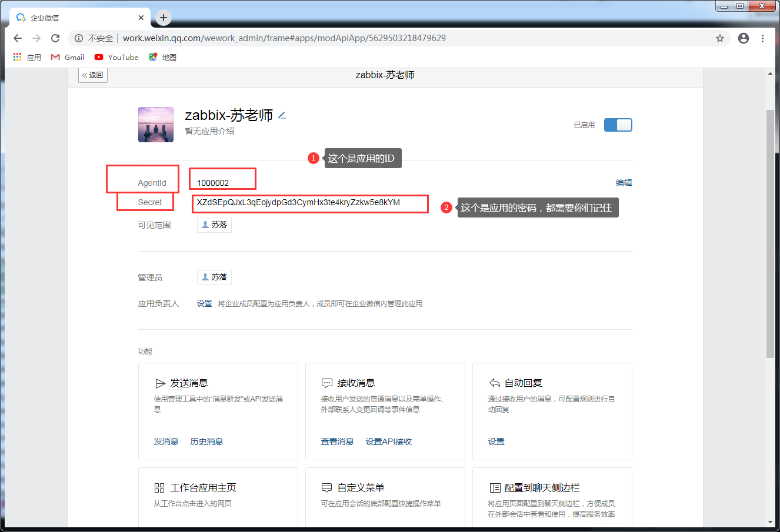Select the 企业微信 browser tab

[80, 18]
